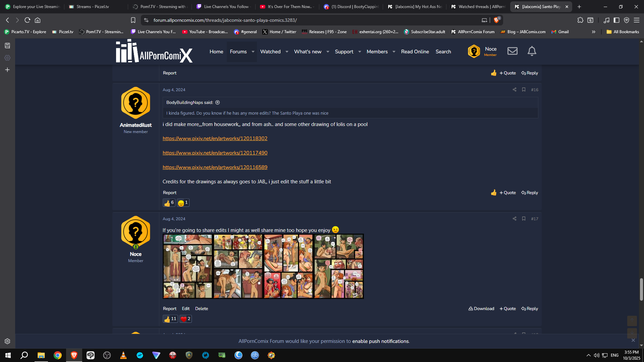Expand the What's new menu arrow
Screen dimensions: 644x362
[328, 52]
